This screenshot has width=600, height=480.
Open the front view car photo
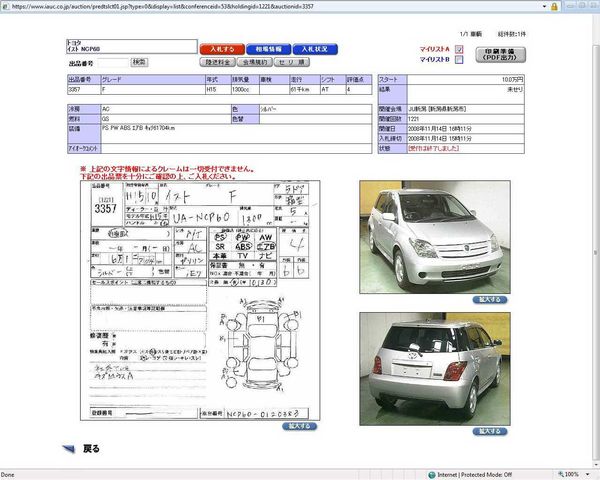coord(435,237)
